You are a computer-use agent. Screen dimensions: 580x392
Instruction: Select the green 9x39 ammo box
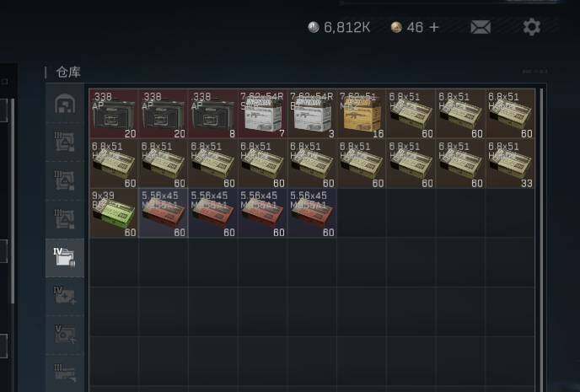[x=114, y=212]
